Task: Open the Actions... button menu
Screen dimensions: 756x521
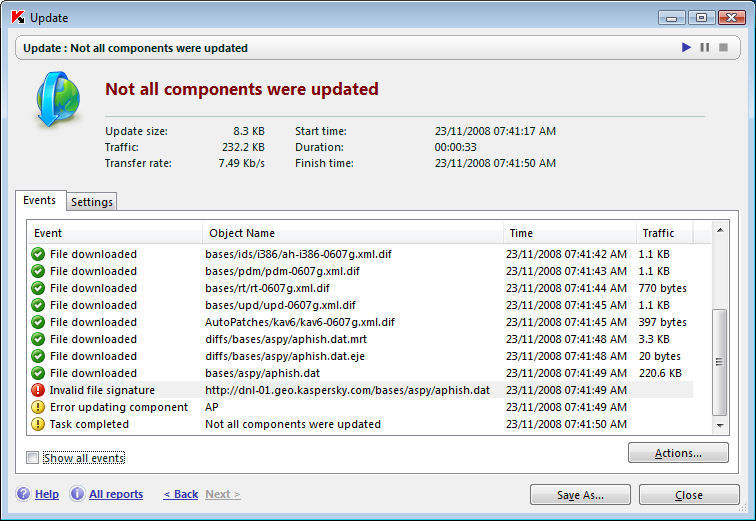Action: tap(678, 453)
